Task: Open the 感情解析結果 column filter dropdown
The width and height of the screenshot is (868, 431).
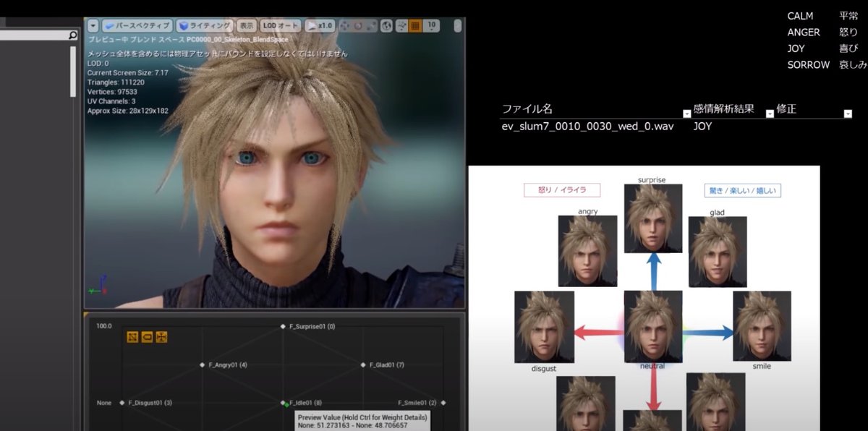Action: (x=770, y=114)
